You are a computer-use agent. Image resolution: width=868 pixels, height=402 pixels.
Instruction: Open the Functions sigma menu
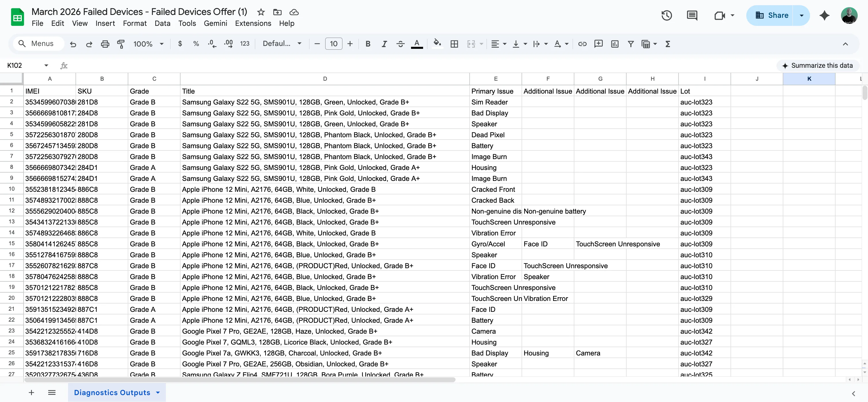pos(668,44)
